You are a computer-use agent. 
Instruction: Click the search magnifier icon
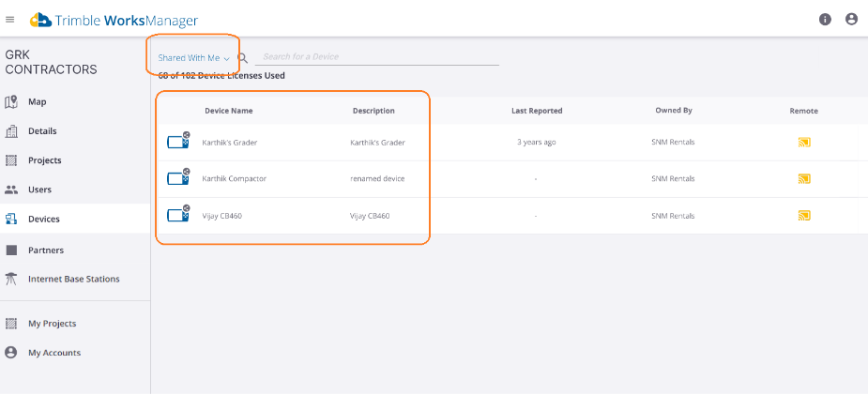242,57
